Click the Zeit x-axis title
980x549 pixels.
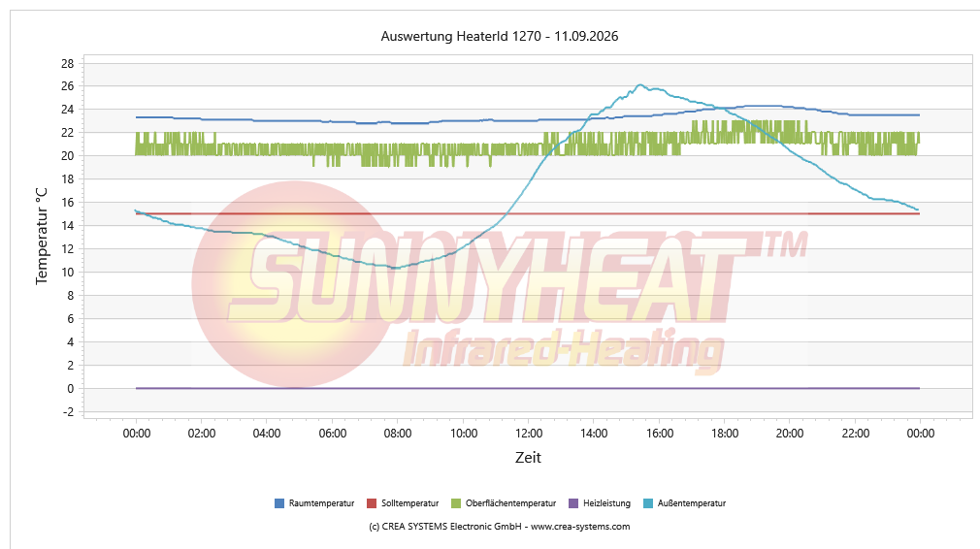pyautogui.click(x=528, y=457)
